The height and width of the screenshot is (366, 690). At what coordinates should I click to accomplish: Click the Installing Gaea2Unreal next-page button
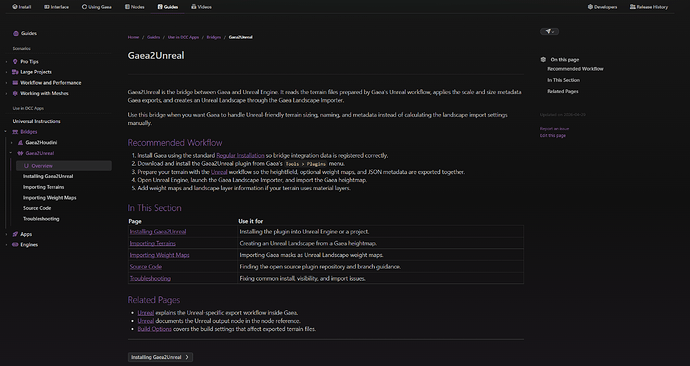pyautogui.click(x=161, y=357)
